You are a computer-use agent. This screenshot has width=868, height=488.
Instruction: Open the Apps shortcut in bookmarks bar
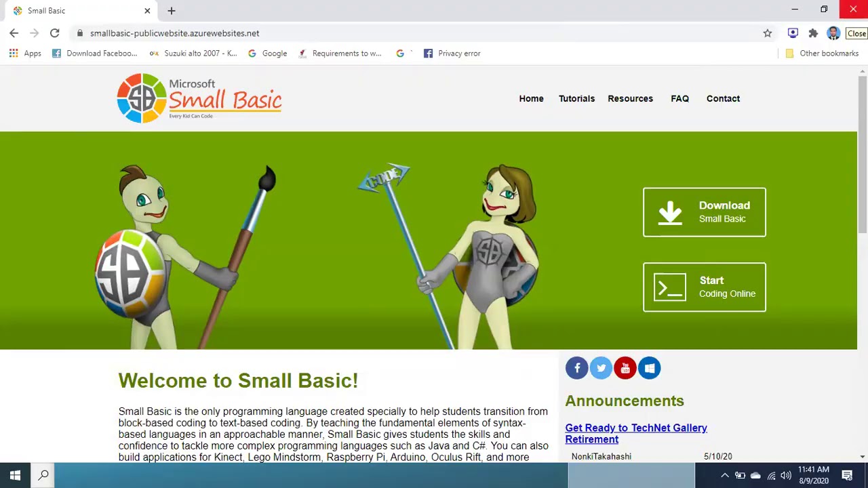tap(25, 54)
